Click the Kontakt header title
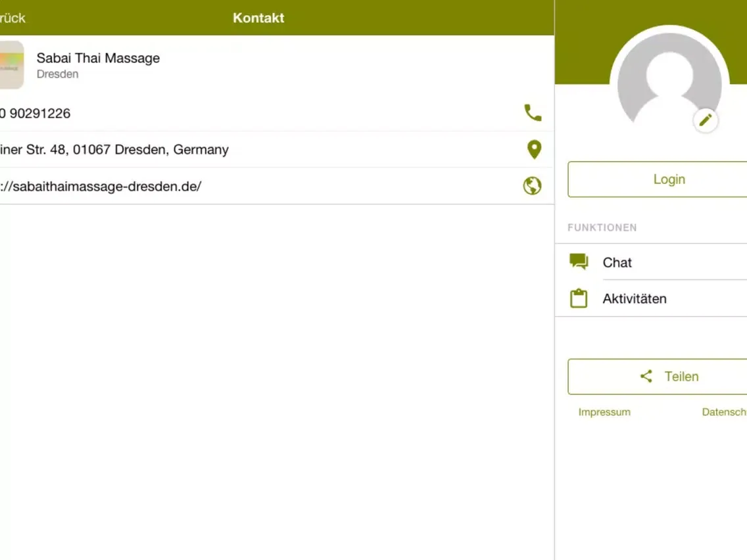This screenshot has height=560, width=747. coord(258,18)
